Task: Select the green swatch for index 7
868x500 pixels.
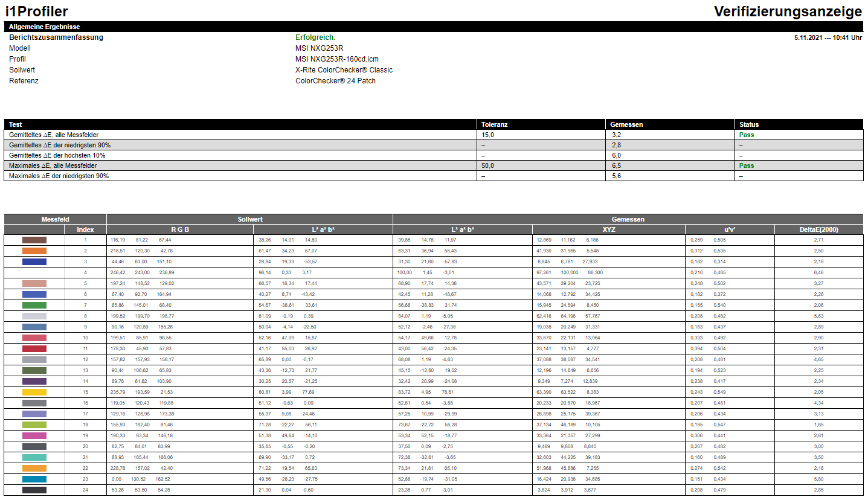Action: [34, 305]
